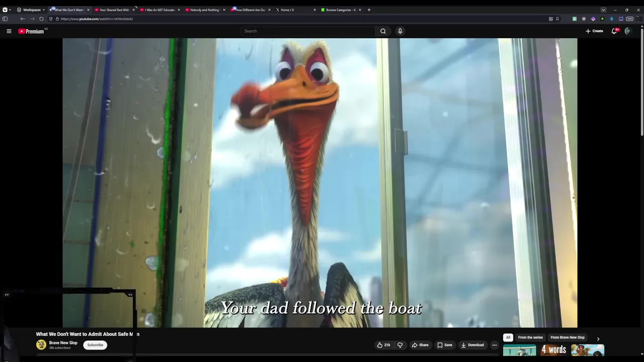Submit search with magnifier button
Viewport: 644px width, 362px height.
pyautogui.click(x=383, y=31)
